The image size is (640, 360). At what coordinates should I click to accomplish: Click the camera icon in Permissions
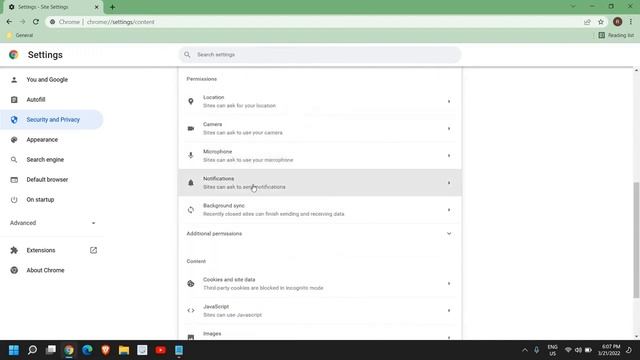tap(191, 129)
